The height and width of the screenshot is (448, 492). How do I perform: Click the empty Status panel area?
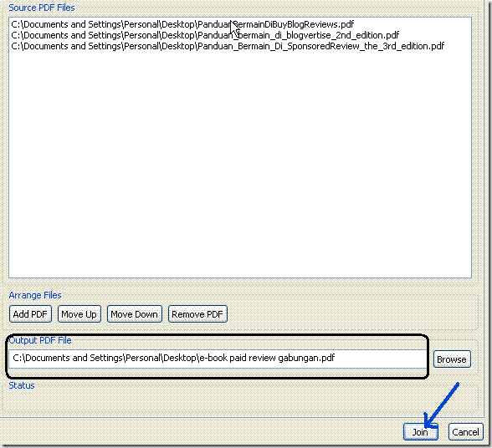pyautogui.click(x=219, y=401)
